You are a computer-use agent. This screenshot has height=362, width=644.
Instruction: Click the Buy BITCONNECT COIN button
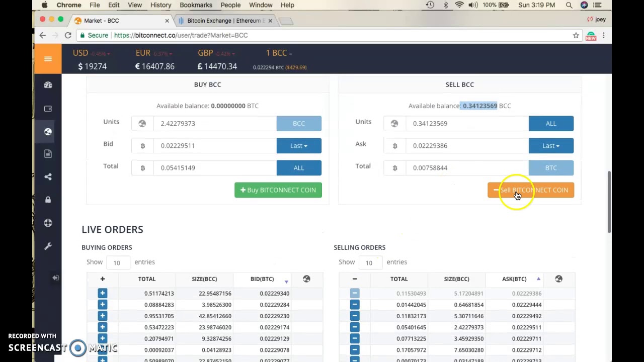click(278, 190)
